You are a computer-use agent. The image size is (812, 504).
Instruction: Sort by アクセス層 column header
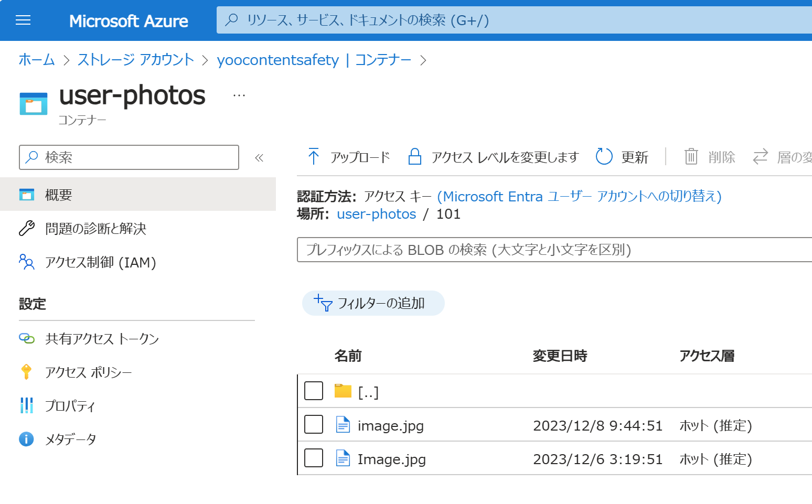(x=707, y=356)
